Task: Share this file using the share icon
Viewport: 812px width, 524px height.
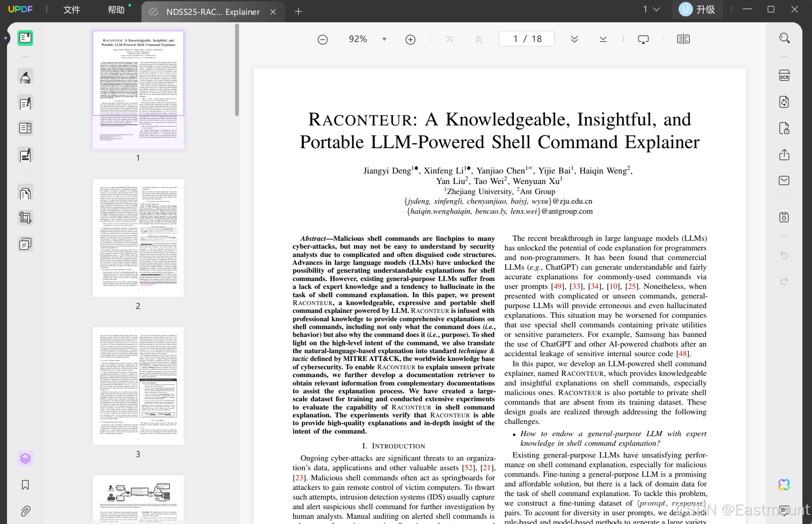Action: point(784,155)
